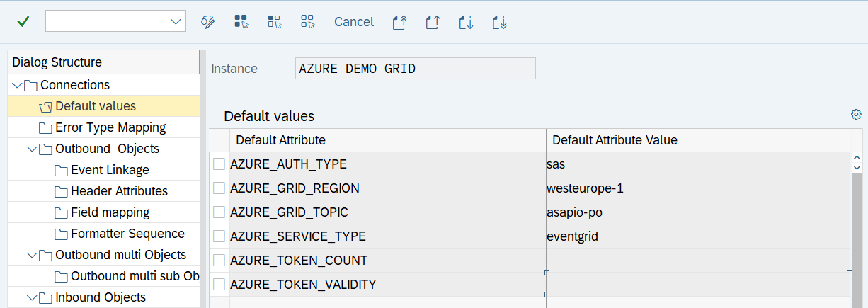Click the Deselect All toolbar icon
Viewport: 868px width, 308px height.
coord(307,22)
